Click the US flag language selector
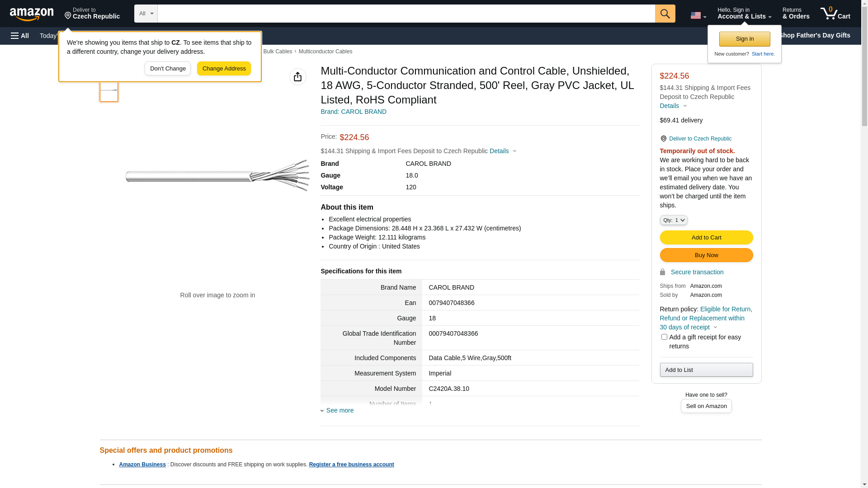 coord(698,15)
